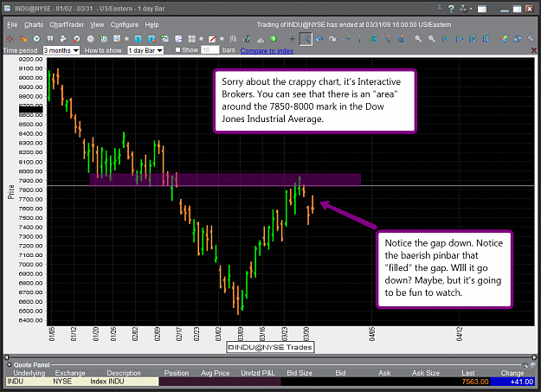Click the printer icon to print chart
This screenshot has width=541, height=392.
coord(63,39)
